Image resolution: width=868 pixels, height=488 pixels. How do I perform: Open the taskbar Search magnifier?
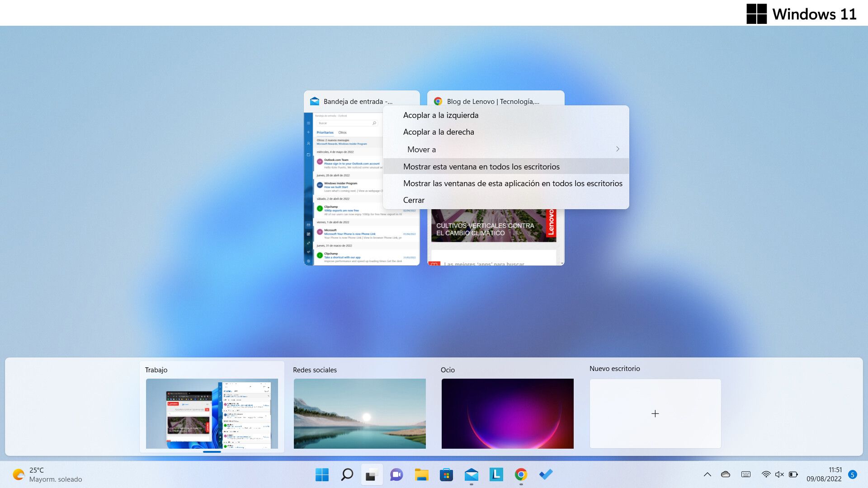(347, 474)
